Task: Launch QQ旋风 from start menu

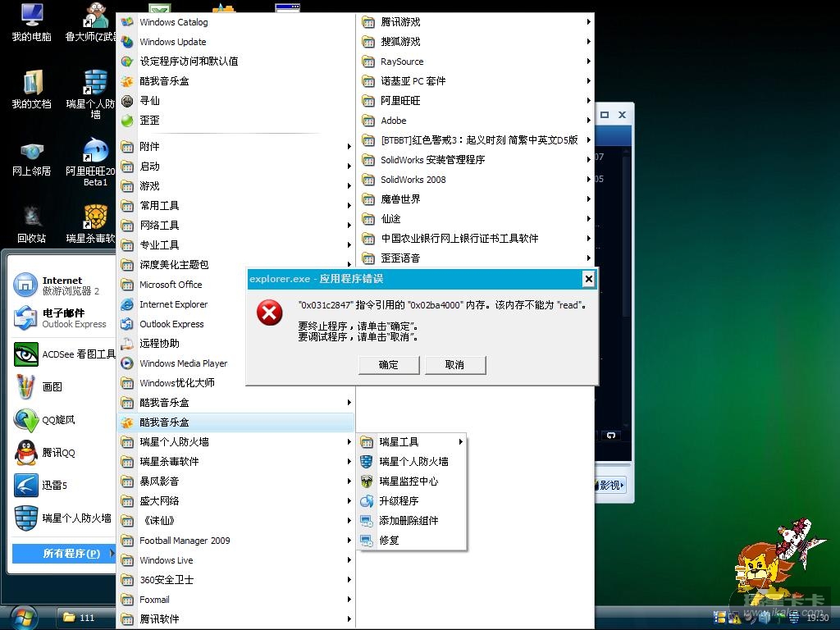Action: [x=63, y=420]
